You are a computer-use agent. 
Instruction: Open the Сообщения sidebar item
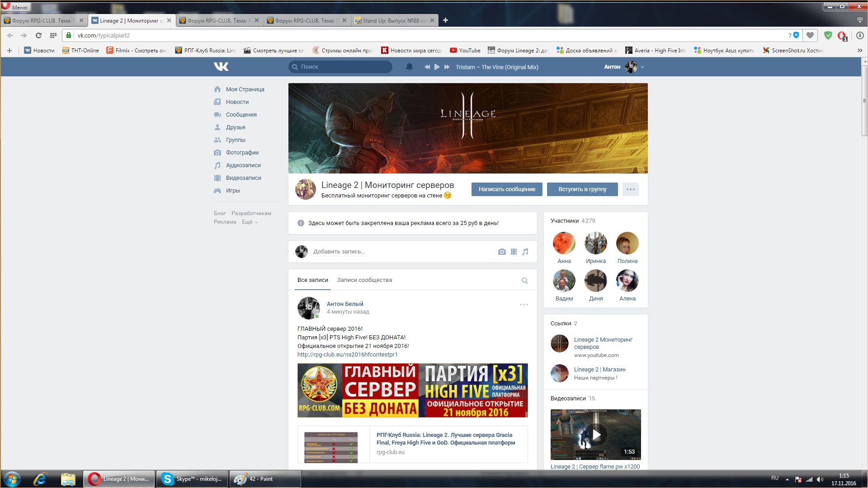click(x=241, y=115)
